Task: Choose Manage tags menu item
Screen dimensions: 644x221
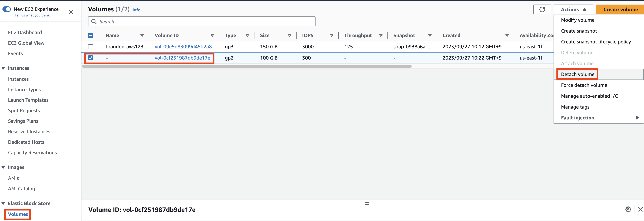Action: coord(575,107)
